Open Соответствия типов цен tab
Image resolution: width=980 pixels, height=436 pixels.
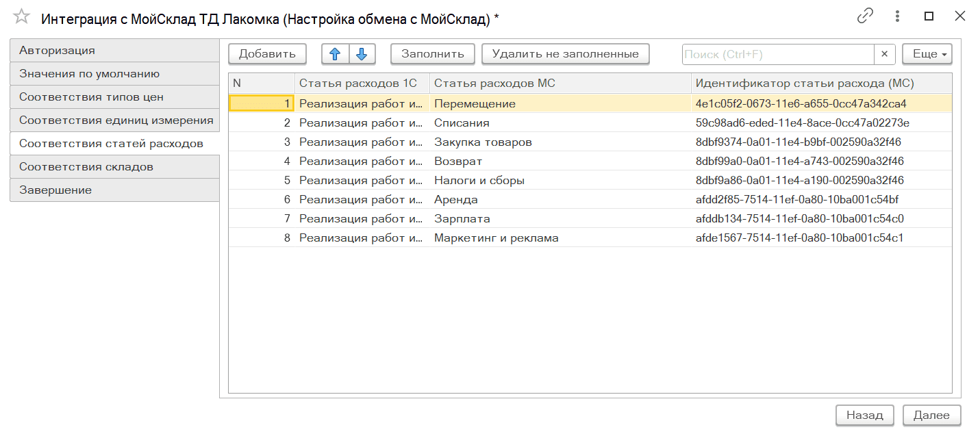click(x=114, y=97)
